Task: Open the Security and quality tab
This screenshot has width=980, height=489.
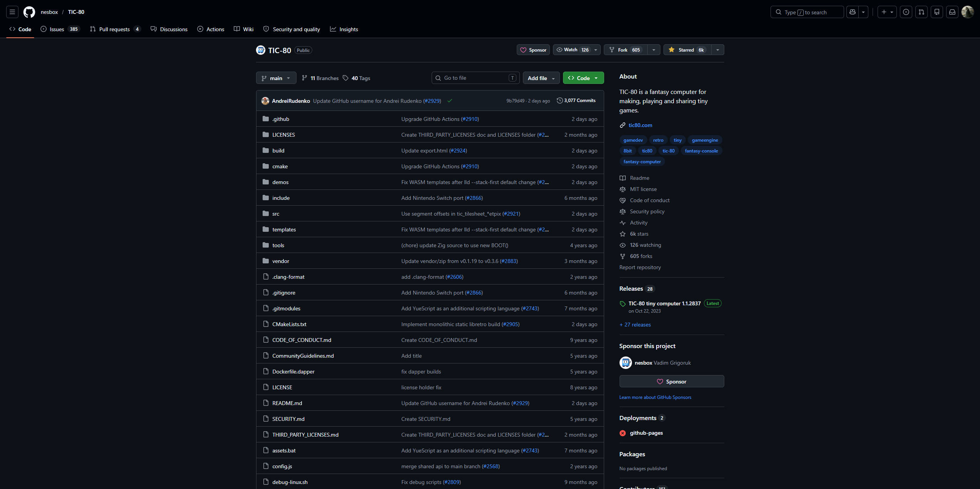Action: coord(291,29)
